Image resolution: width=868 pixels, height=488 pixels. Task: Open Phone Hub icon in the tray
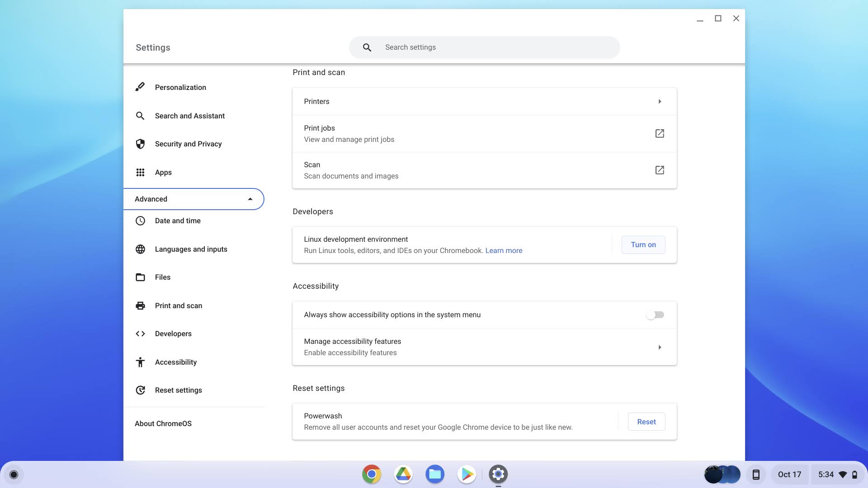tap(755, 474)
